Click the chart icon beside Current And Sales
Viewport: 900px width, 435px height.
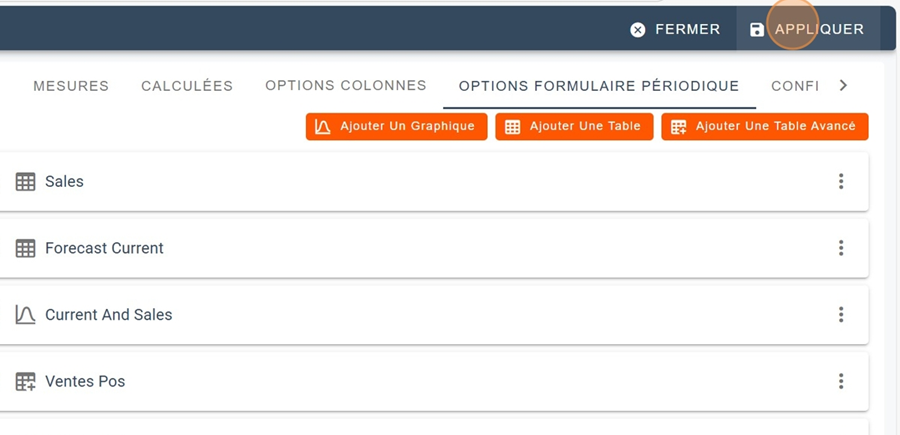(25, 315)
